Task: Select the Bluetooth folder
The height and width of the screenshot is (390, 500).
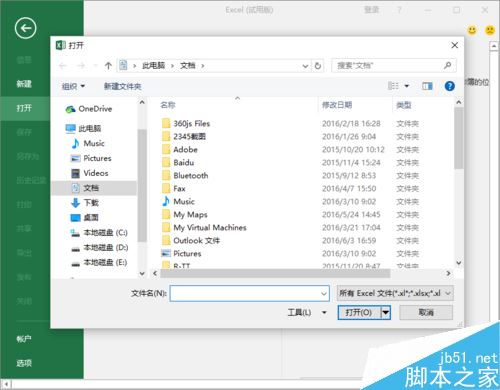Action: 185,176
